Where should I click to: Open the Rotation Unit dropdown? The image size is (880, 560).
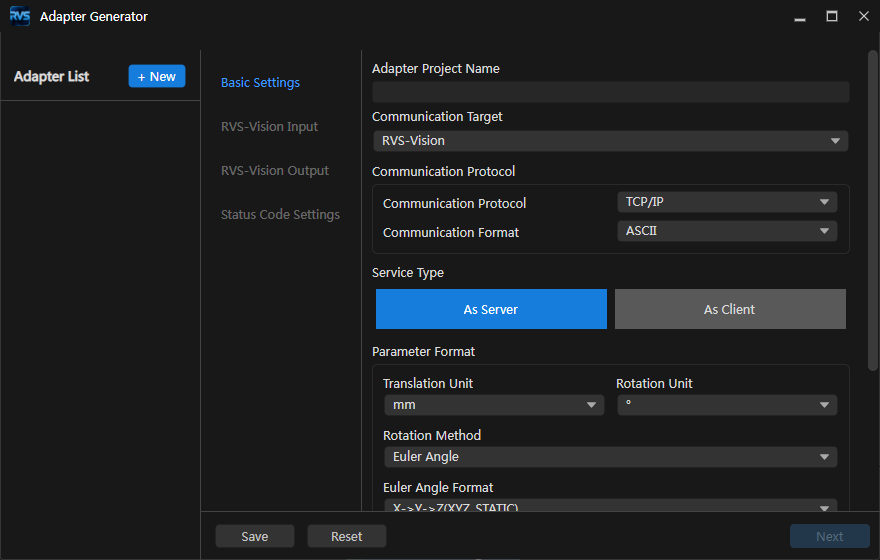coord(727,405)
